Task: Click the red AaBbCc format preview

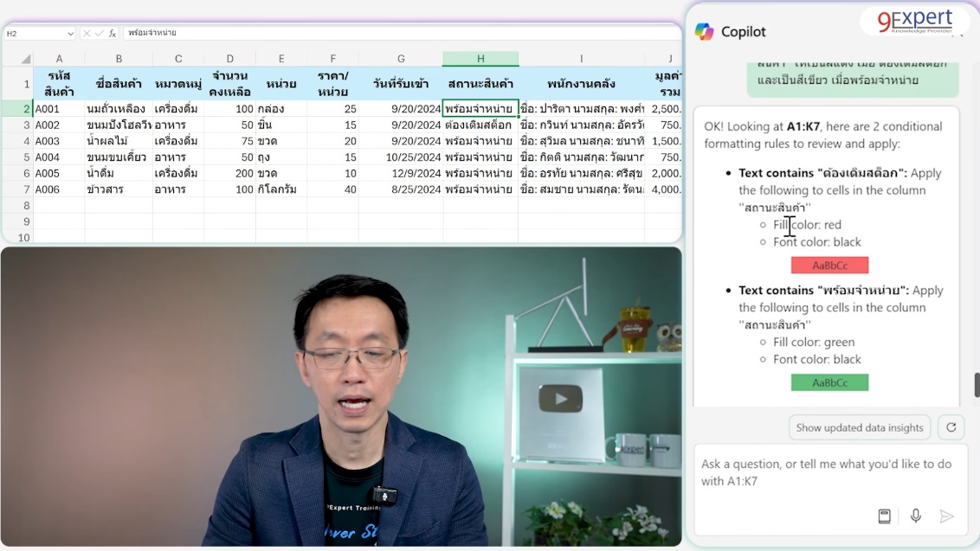Action: 829,266
